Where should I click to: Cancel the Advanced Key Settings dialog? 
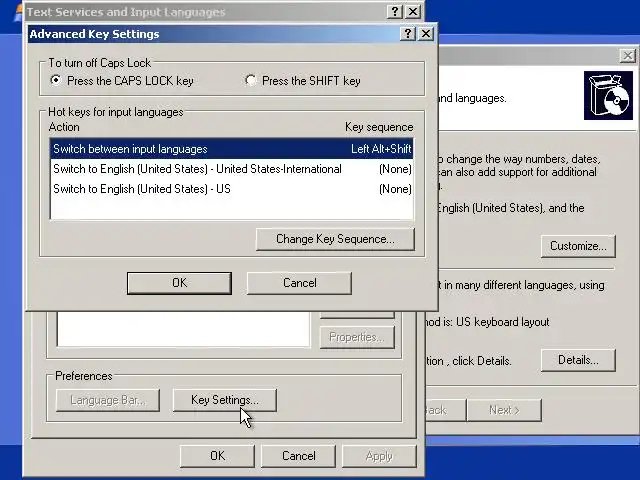pos(299,283)
